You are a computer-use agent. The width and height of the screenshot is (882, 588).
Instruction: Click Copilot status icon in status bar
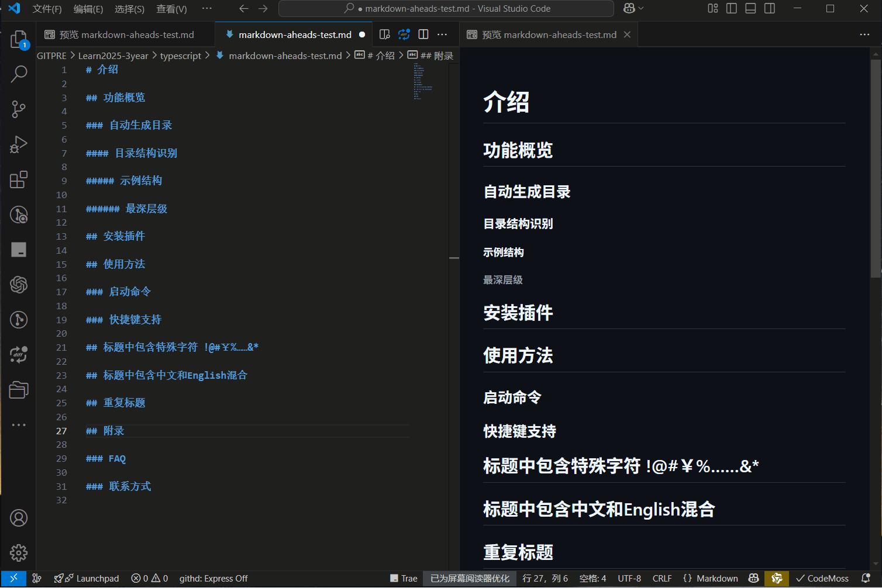(x=754, y=578)
